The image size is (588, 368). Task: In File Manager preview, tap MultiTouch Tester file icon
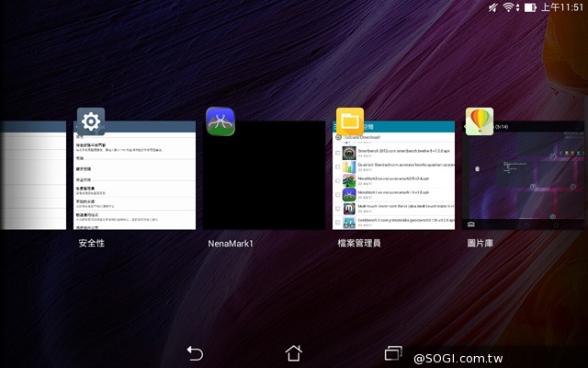[x=349, y=209]
